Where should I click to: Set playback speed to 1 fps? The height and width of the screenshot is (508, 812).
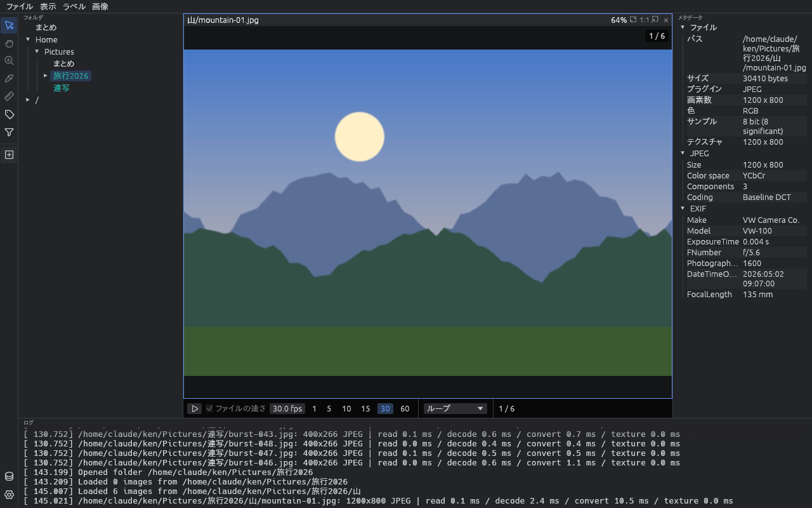pyautogui.click(x=314, y=409)
